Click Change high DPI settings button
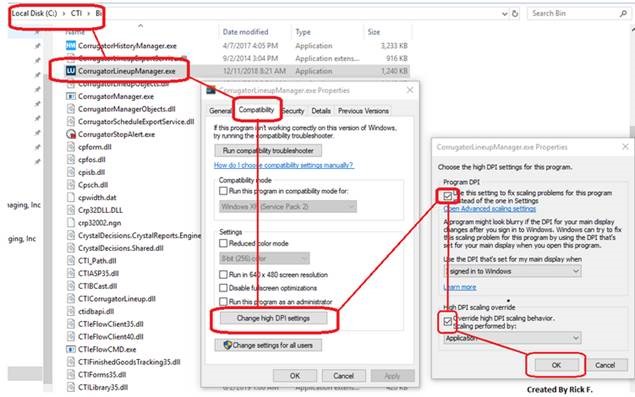 click(x=273, y=318)
